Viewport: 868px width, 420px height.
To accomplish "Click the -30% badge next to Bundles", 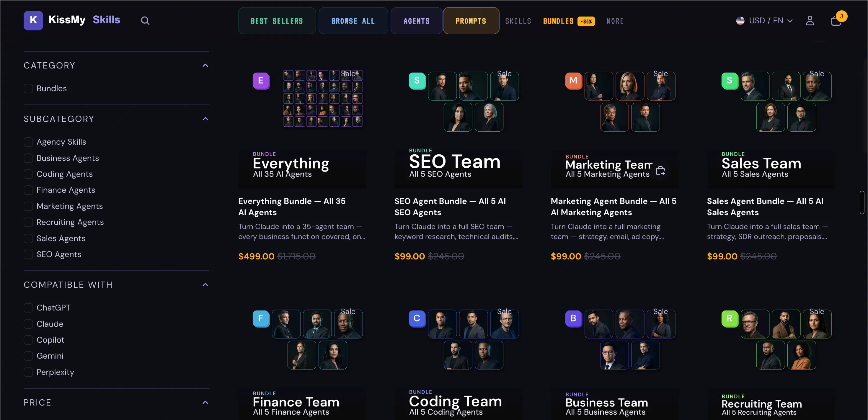I will point(586,21).
